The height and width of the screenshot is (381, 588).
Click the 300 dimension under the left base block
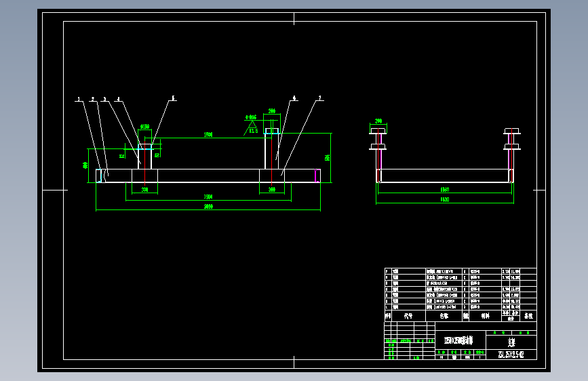pos(144,190)
